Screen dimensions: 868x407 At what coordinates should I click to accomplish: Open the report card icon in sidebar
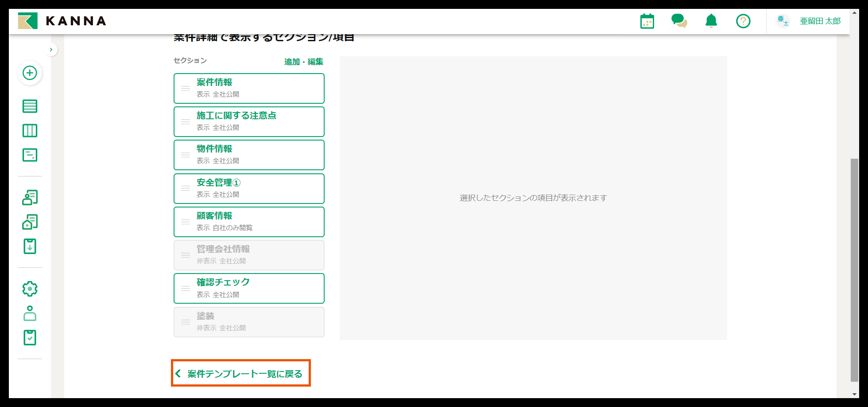pyautogui.click(x=29, y=155)
